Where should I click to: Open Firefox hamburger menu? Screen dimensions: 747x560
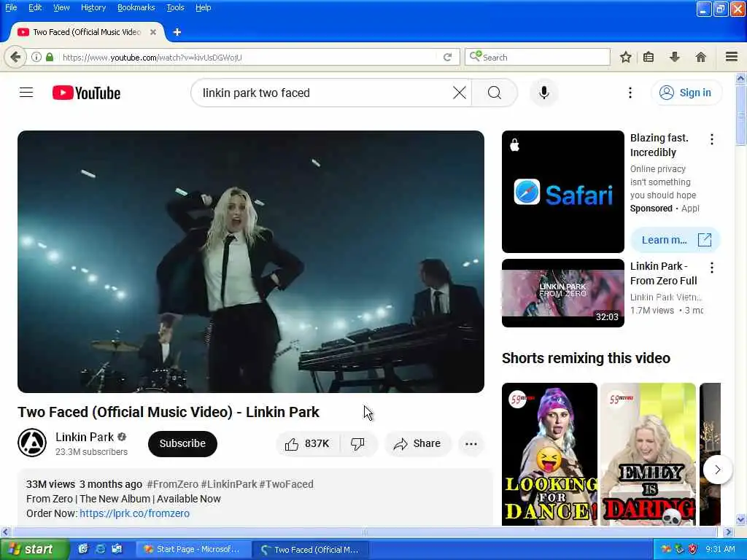[732, 57]
